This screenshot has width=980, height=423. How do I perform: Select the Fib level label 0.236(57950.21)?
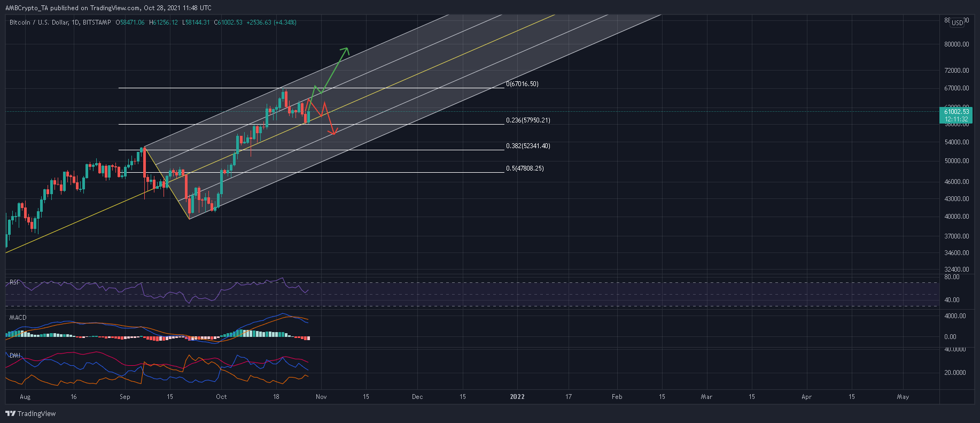click(x=528, y=120)
